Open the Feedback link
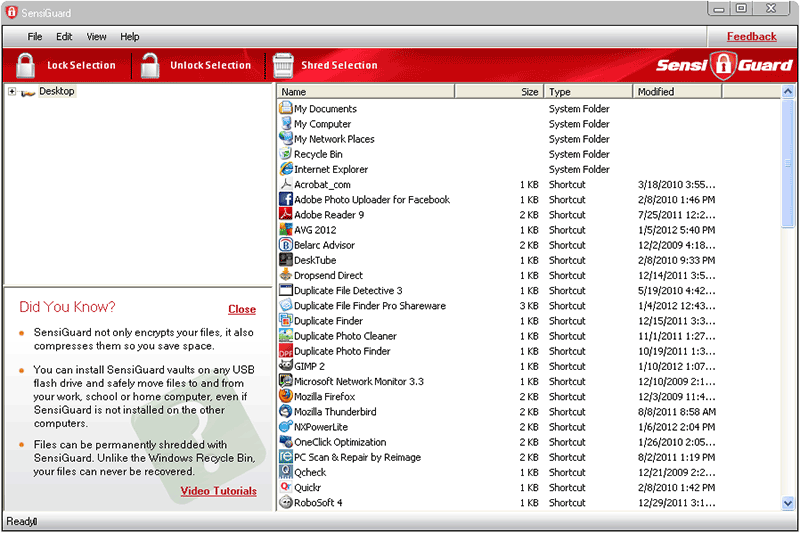 [x=752, y=37]
